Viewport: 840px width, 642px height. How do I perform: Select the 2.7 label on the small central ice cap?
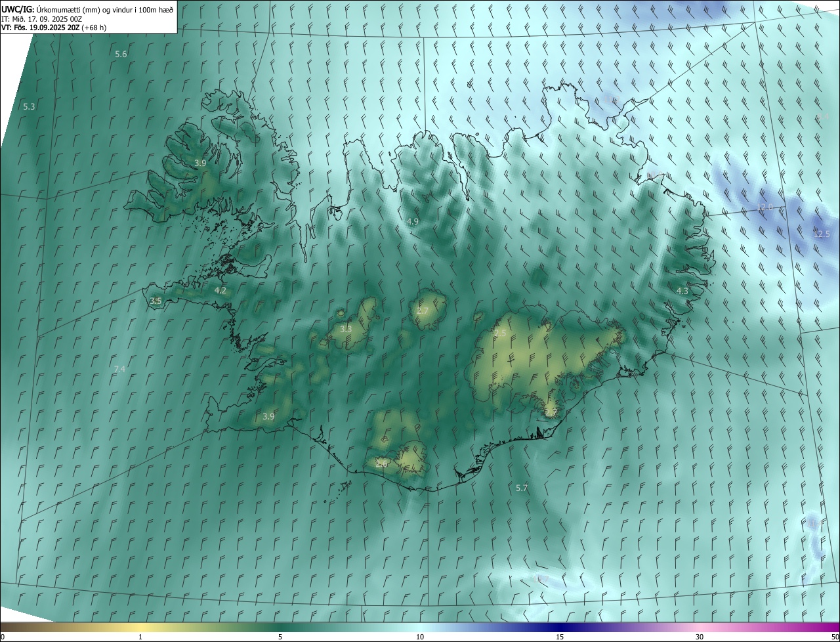[423, 310]
